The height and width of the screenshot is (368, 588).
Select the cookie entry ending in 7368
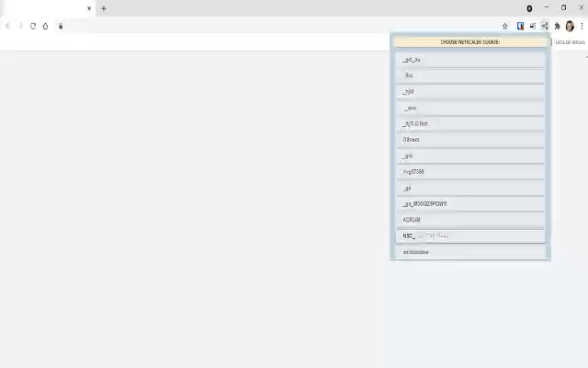click(470, 172)
